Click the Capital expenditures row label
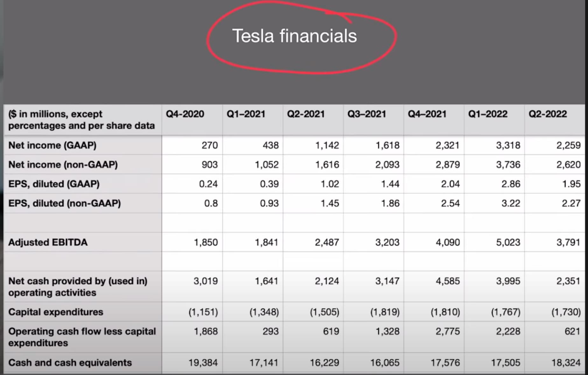 click(56, 312)
